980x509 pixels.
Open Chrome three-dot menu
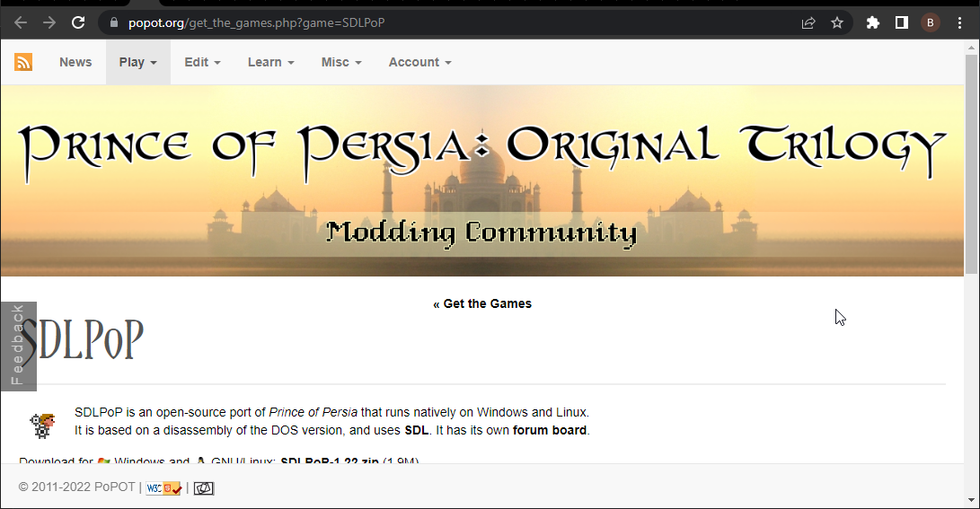pos(959,23)
